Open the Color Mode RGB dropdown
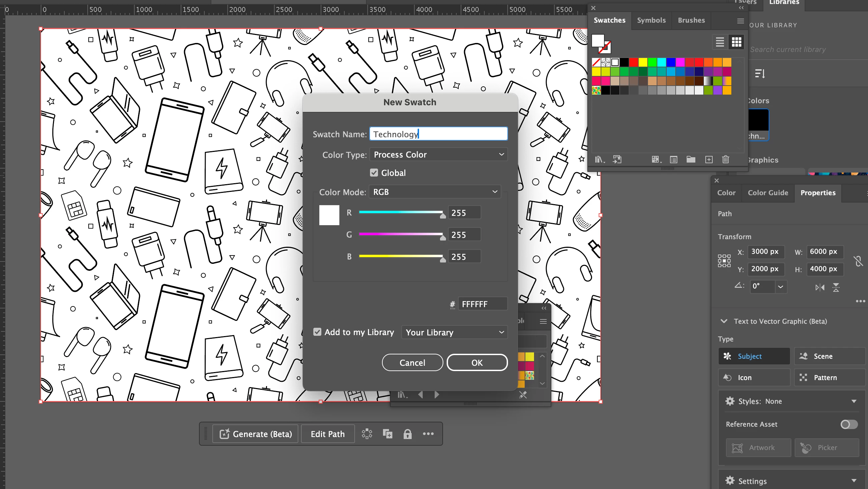The height and width of the screenshot is (489, 868). point(435,192)
